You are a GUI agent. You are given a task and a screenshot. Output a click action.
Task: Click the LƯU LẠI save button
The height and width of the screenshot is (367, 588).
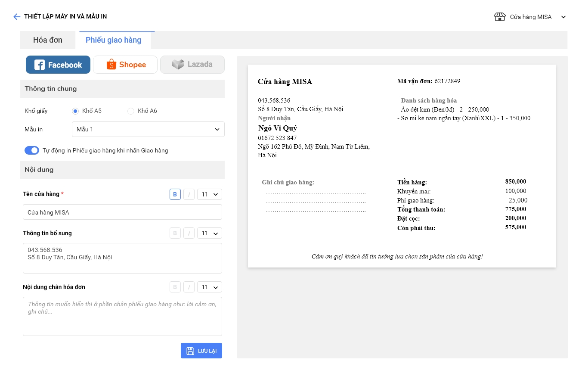[x=201, y=351]
